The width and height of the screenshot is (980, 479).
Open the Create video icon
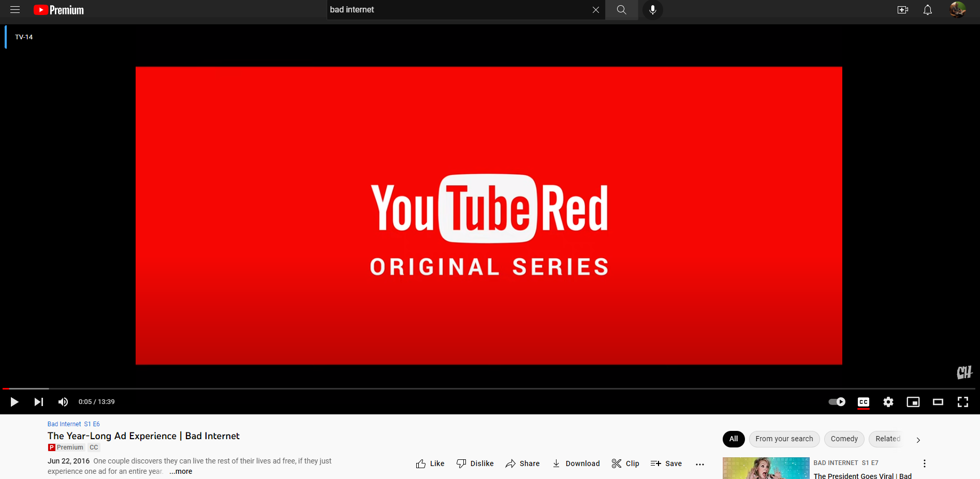coord(903,10)
